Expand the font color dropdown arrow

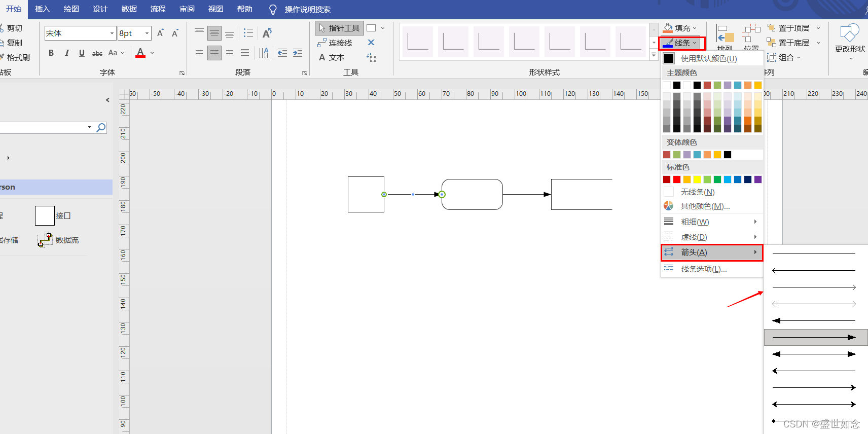152,53
